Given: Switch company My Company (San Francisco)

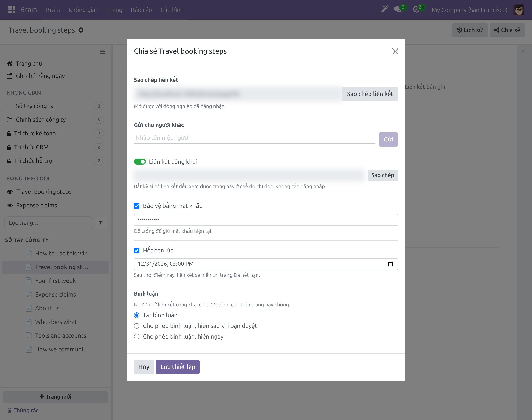Looking at the screenshot, I should pos(470,10).
